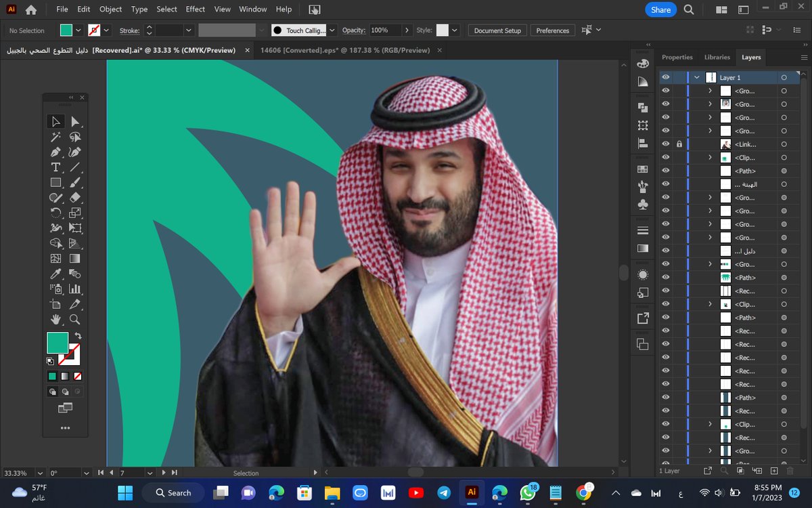Open the fill color dropdown arrow

point(78,30)
